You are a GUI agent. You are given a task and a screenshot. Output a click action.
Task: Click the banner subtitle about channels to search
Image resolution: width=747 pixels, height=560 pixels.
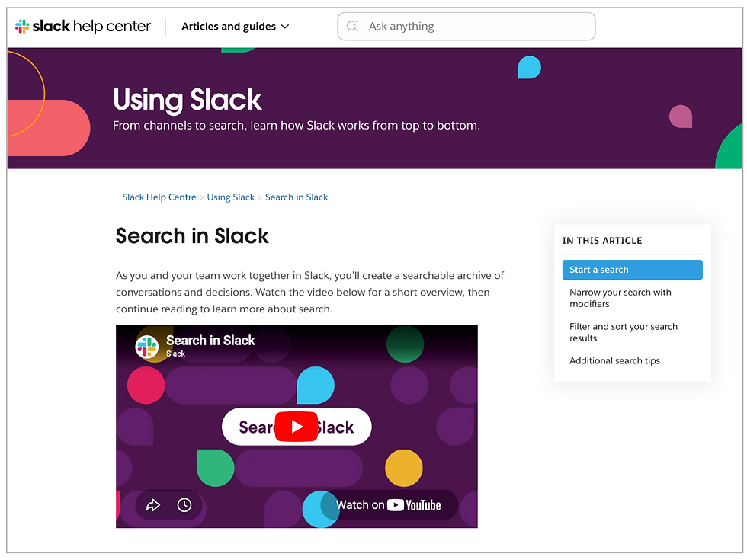(x=297, y=125)
